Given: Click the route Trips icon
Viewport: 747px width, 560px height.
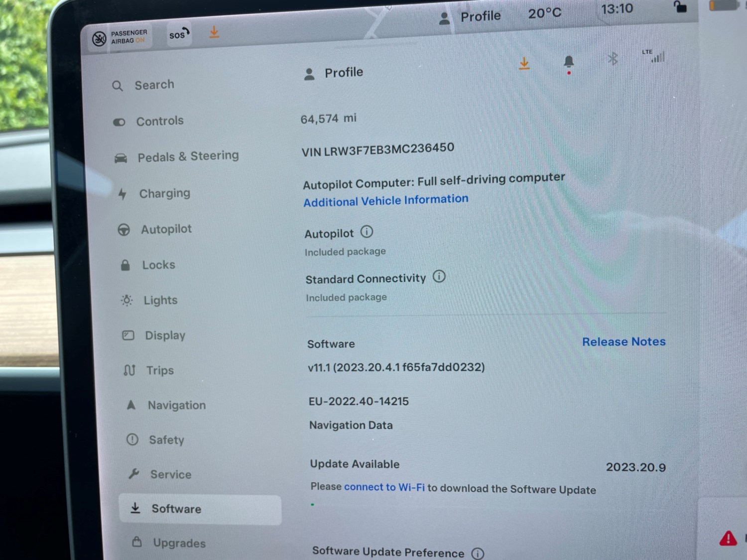Looking at the screenshot, I should (129, 370).
